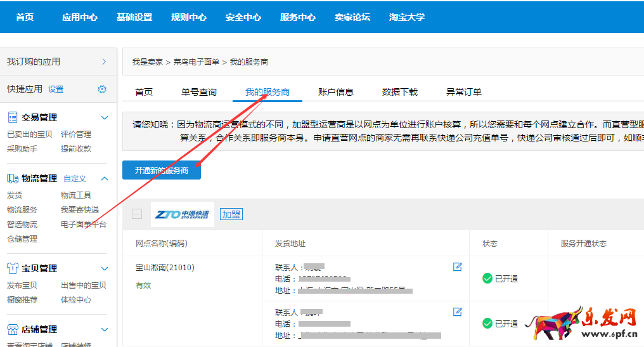
Task: Edit the second shipping address entry
Action: (457, 311)
